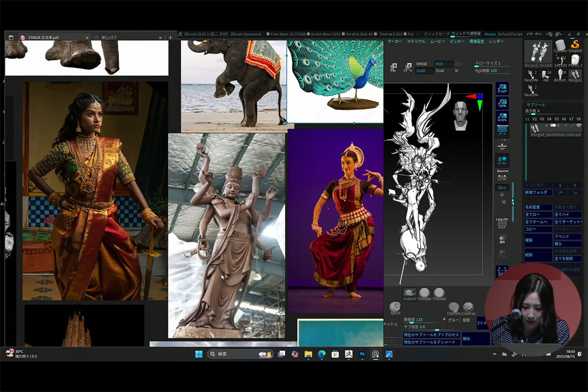Click the 新規フォルダ button
Viewport: 588px width, 392px height.
(538, 193)
